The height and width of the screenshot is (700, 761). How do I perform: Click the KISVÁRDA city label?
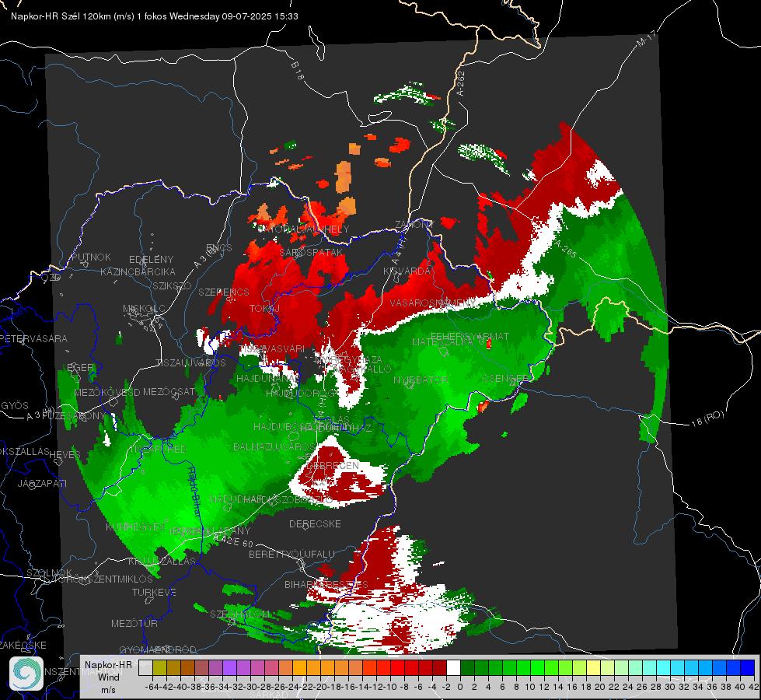[x=407, y=271]
